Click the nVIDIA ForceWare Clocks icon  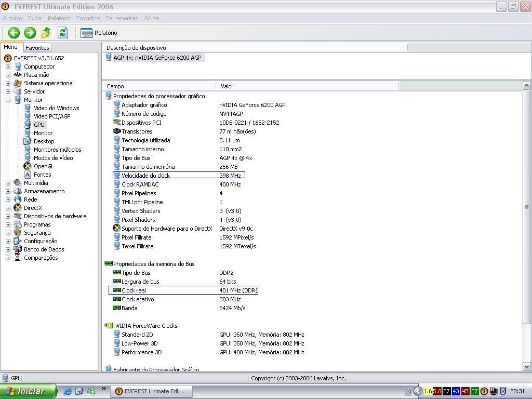click(x=109, y=325)
